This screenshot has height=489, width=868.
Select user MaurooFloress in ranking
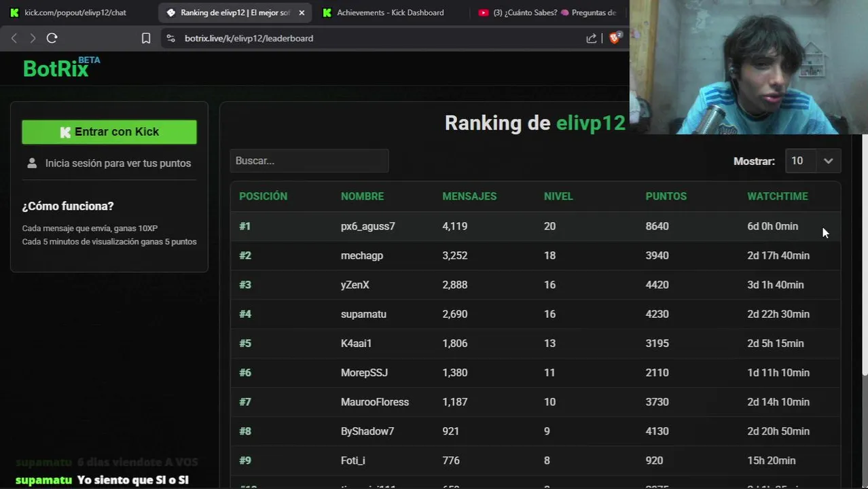375,402
